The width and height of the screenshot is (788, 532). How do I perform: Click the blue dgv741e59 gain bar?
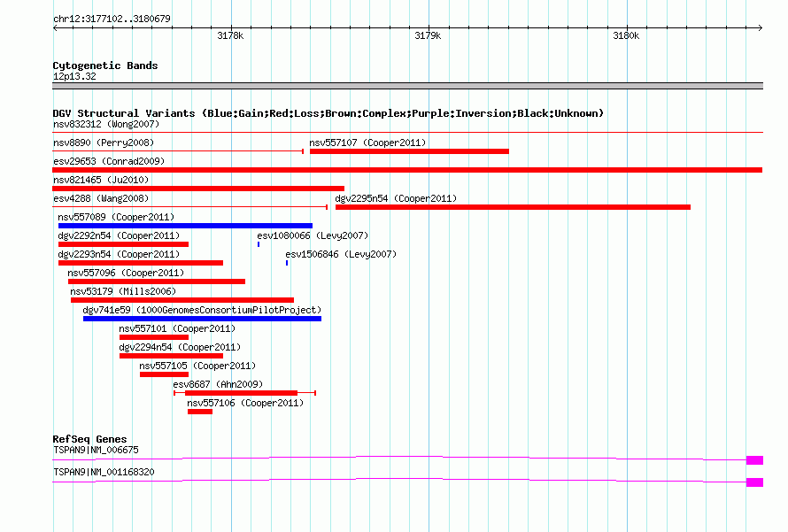(x=202, y=319)
